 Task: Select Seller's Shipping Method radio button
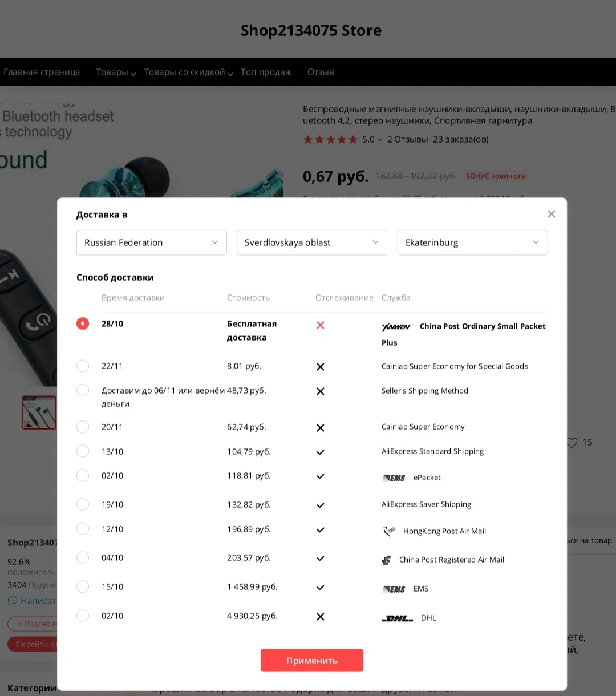point(83,390)
